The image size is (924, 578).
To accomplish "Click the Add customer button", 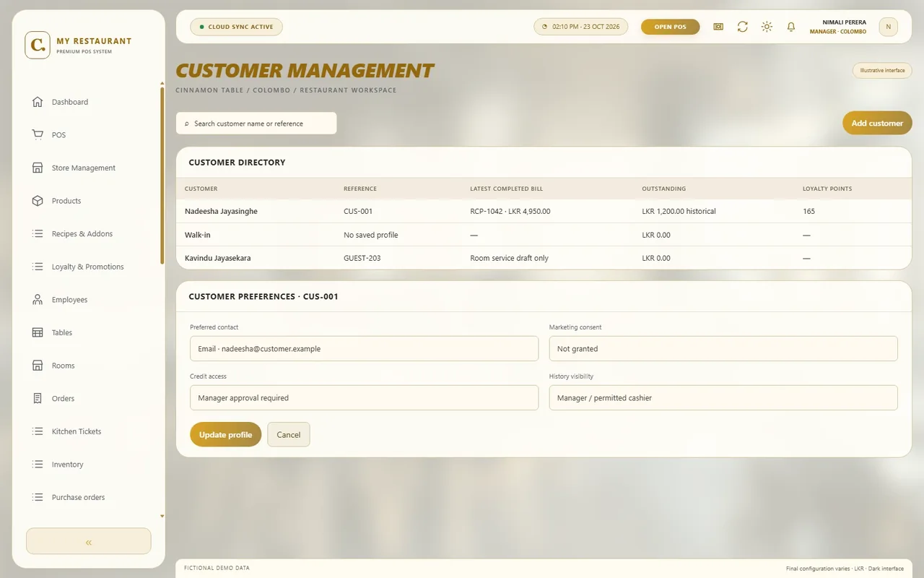I will 877,123.
